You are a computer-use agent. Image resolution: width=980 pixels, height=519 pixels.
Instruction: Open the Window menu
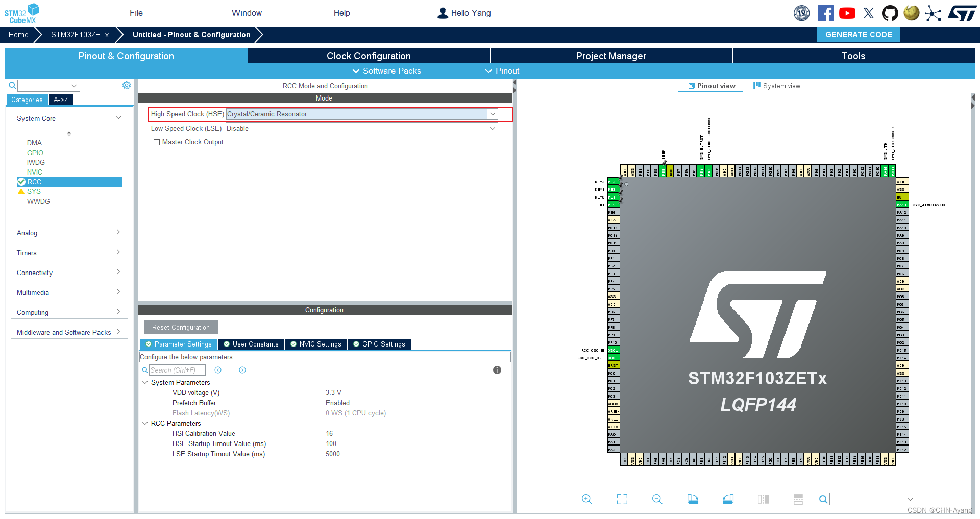pyautogui.click(x=247, y=13)
